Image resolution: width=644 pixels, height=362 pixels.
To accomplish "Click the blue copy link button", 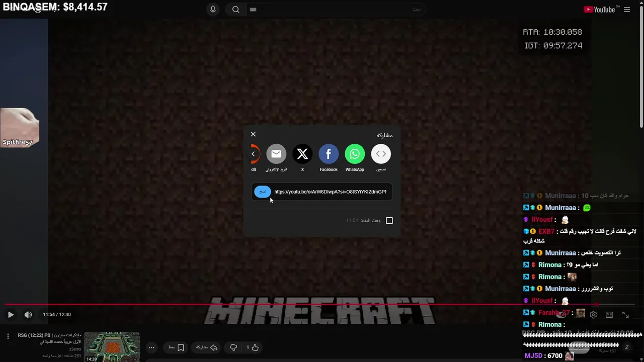I will (262, 192).
